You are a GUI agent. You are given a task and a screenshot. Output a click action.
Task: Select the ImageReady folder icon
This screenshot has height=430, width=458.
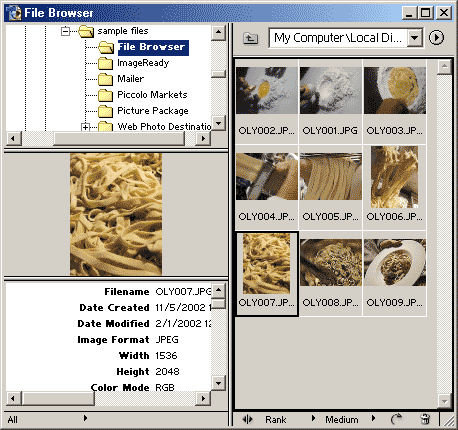[105, 63]
